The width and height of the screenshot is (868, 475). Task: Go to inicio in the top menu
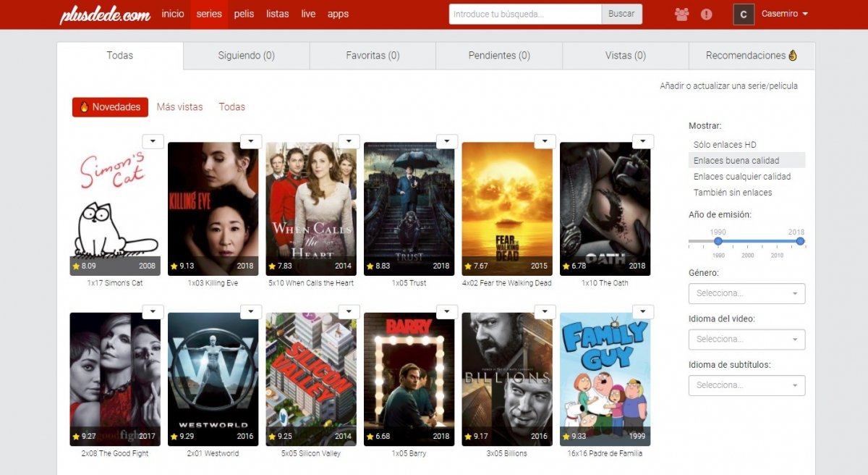coord(173,14)
